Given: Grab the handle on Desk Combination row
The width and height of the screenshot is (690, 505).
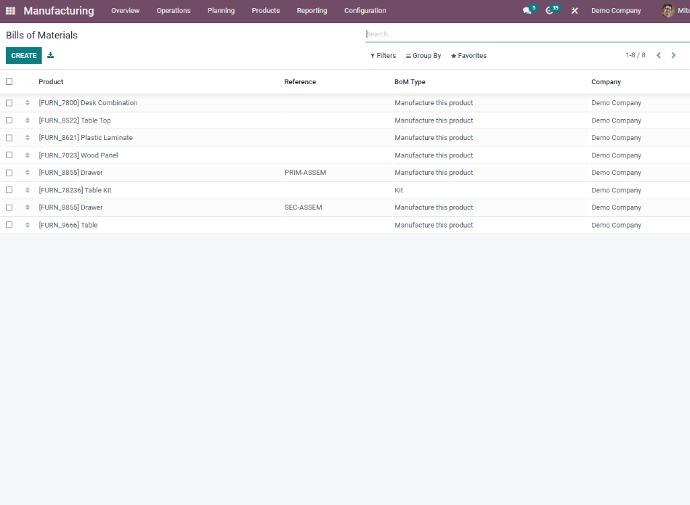Looking at the screenshot, I should point(27,103).
